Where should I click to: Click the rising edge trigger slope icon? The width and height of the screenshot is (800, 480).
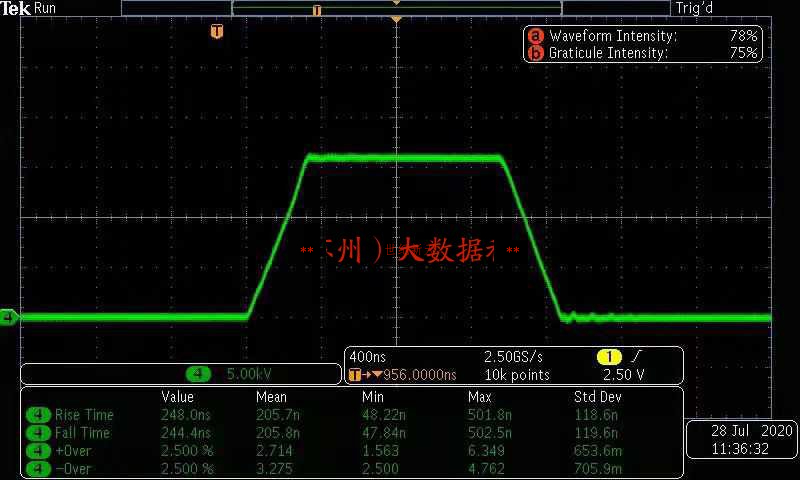[x=636, y=357]
